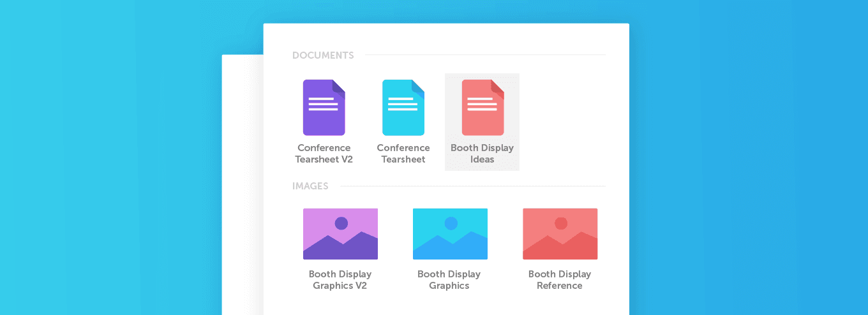Click the "Booth Display Graphics V2" label
This screenshot has height=315, width=868.
[340, 280]
